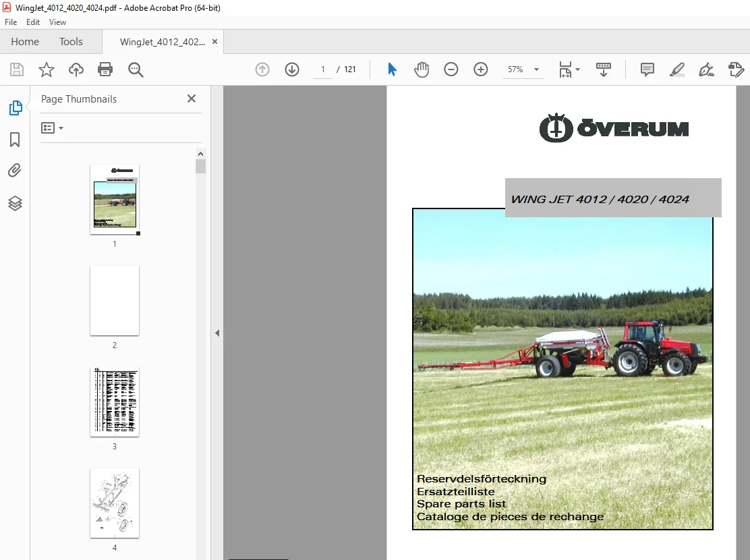750x560 pixels.
Task: Toggle the Layers panel in the sidebar
Action: [15, 203]
